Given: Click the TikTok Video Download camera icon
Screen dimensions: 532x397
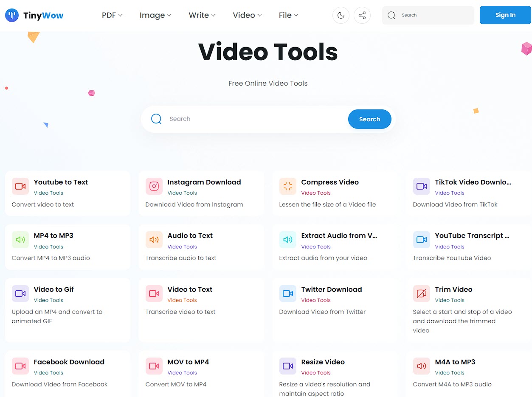Looking at the screenshot, I should pyautogui.click(x=422, y=186).
